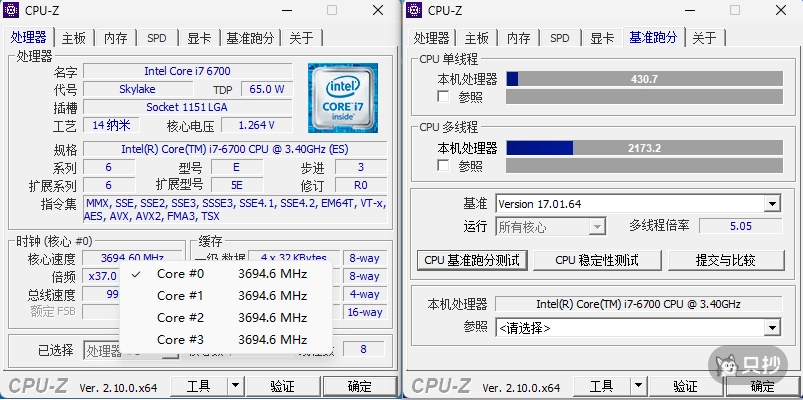Open 工具 dropdown arrow in left window

tap(235, 386)
